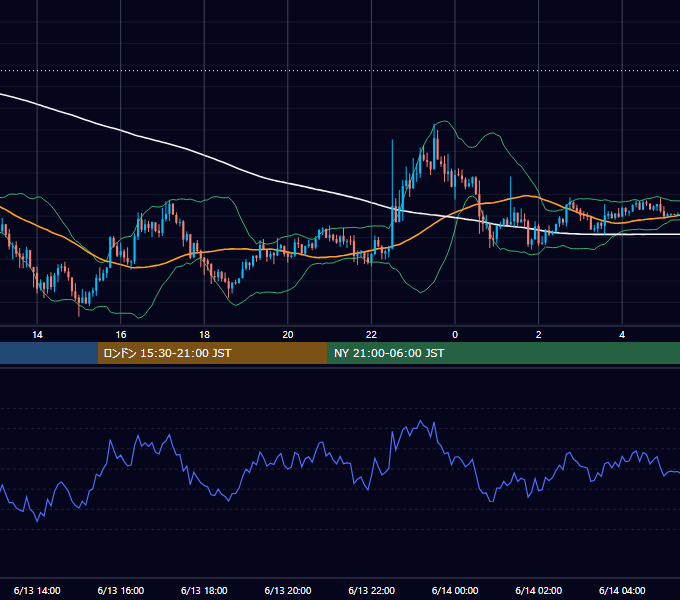Click hour label '14' on the price chart axis

[37, 335]
